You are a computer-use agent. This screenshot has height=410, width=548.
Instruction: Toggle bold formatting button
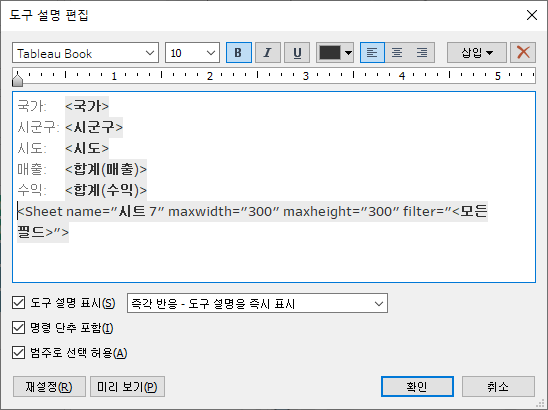(239, 53)
